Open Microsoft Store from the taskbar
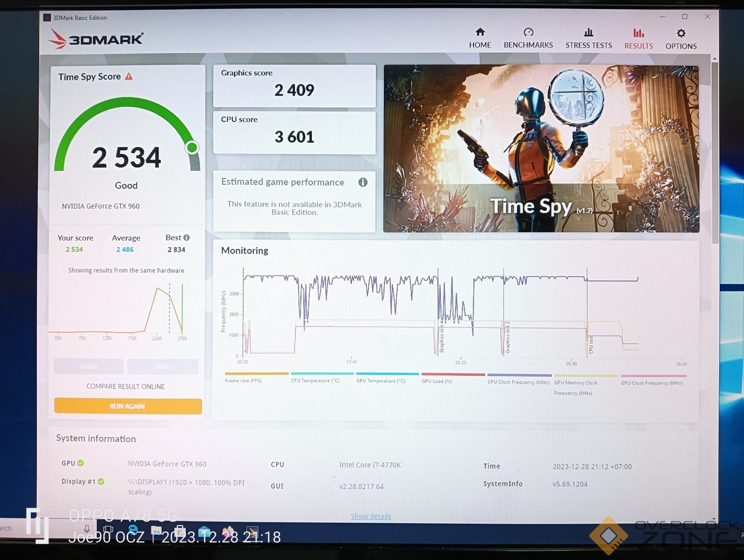The width and height of the screenshot is (744, 560). pos(179,531)
